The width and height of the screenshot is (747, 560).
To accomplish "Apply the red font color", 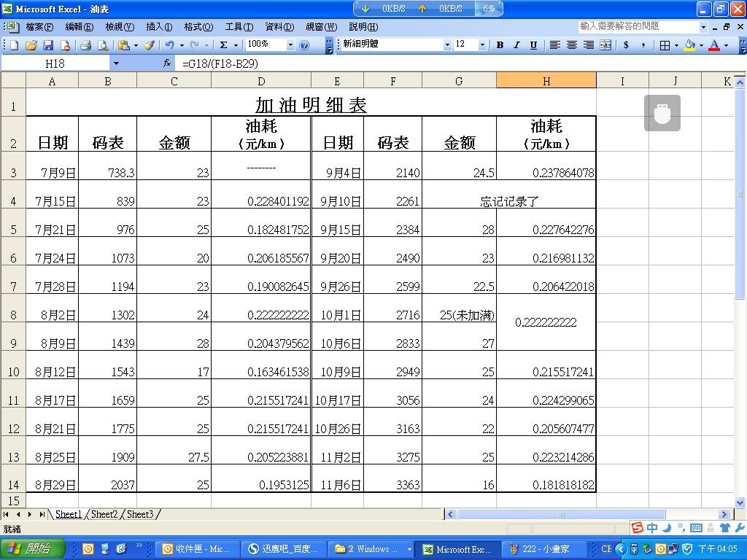I will pos(714,44).
